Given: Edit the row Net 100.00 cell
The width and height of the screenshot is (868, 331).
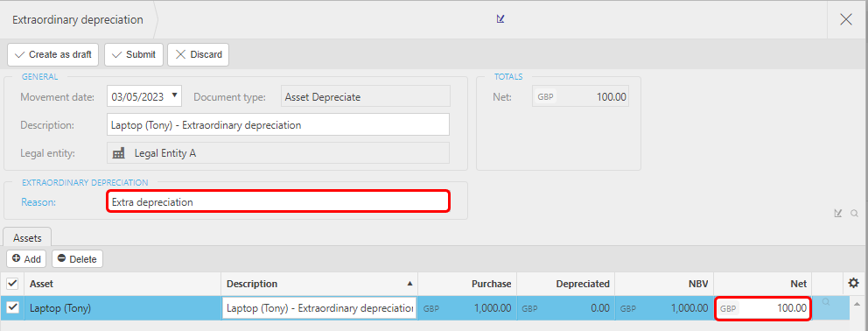Looking at the screenshot, I should [763, 307].
